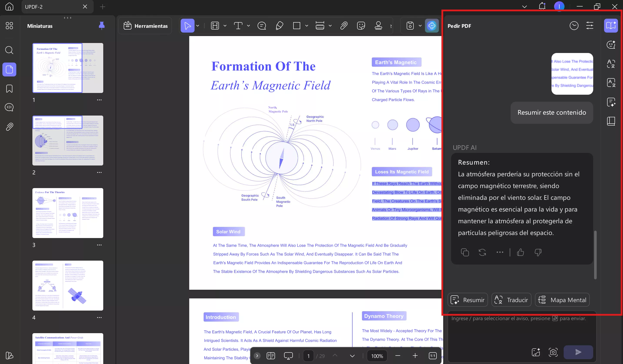The height and width of the screenshot is (364, 623).
Task: Dislike the AI response with thumbs down
Action: 538,252
